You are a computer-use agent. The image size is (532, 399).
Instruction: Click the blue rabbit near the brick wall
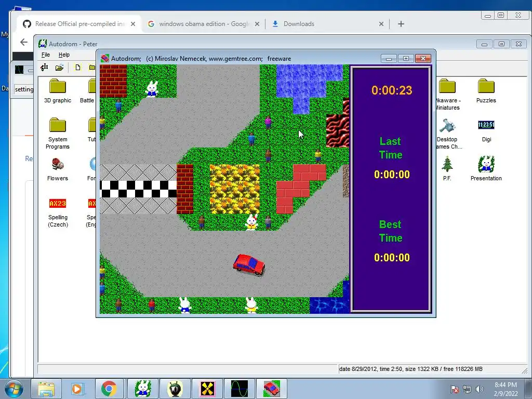click(152, 89)
